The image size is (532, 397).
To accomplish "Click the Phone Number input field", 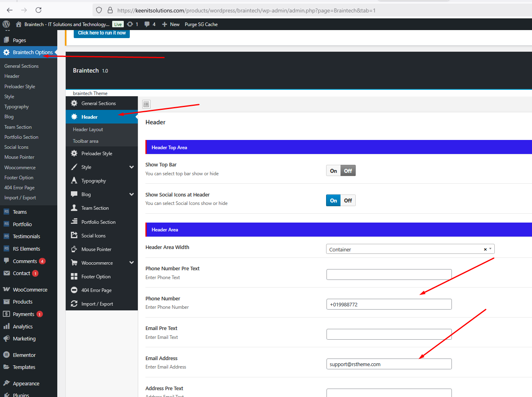I will point(389,304).
